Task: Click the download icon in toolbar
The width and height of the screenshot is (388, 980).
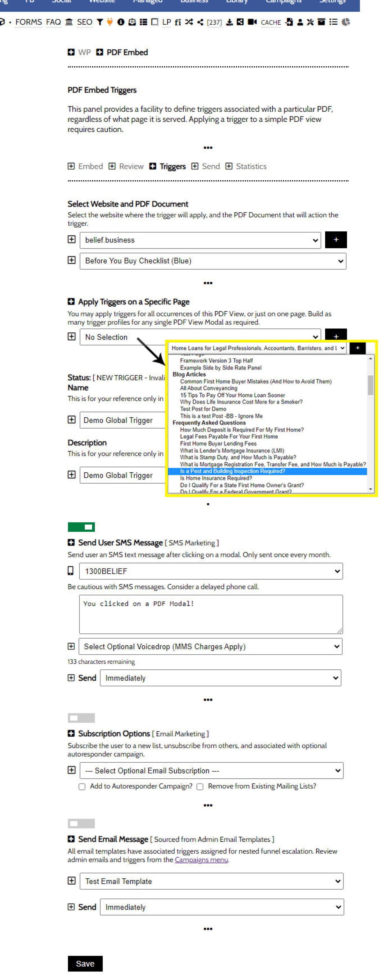Action: click(229, 22)
